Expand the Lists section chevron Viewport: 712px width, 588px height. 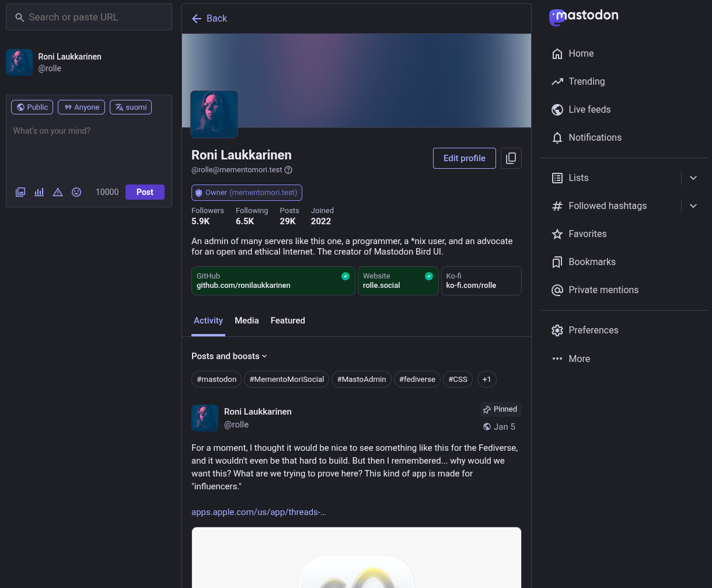(x=693, y=178)
